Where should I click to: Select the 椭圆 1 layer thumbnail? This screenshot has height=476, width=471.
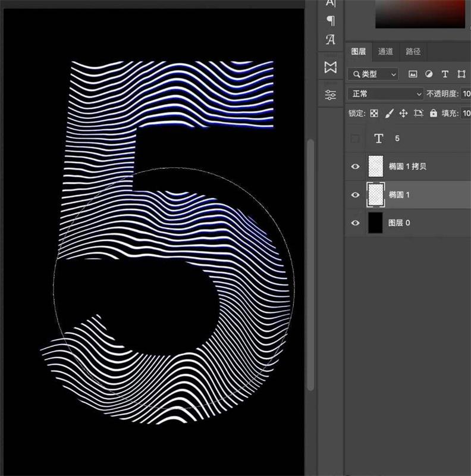click(376, 195)
